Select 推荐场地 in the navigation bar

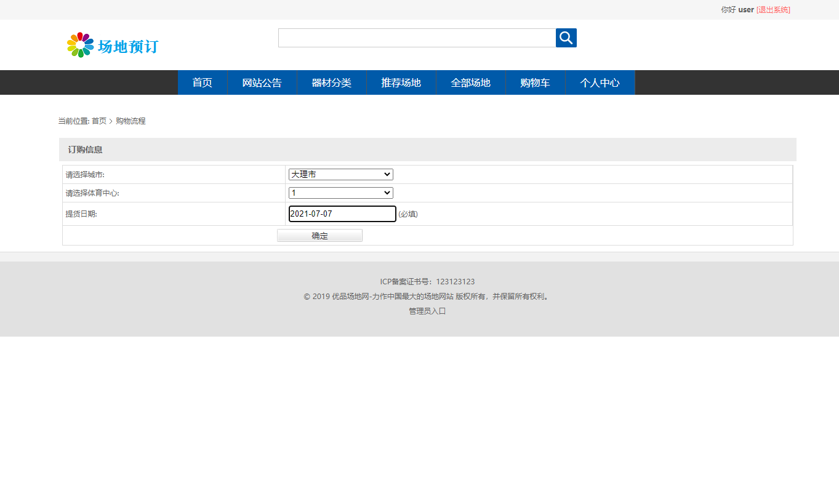click(x=401, y=82)
